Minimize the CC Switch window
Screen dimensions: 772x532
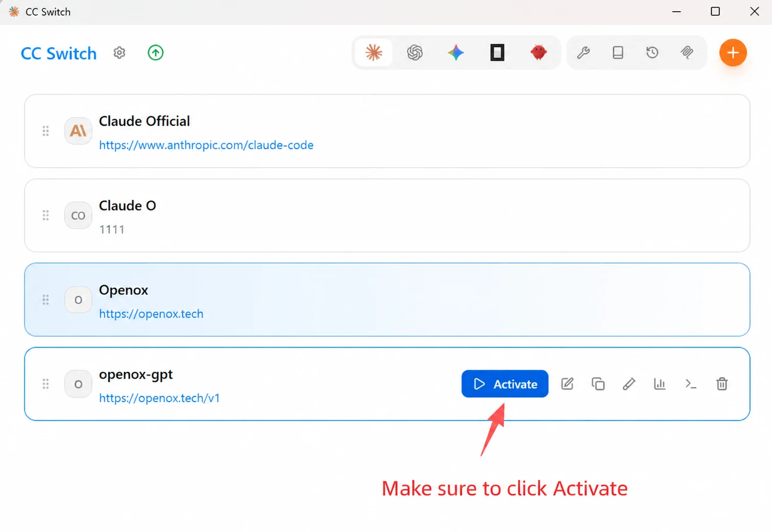click(x=676, y=12)
